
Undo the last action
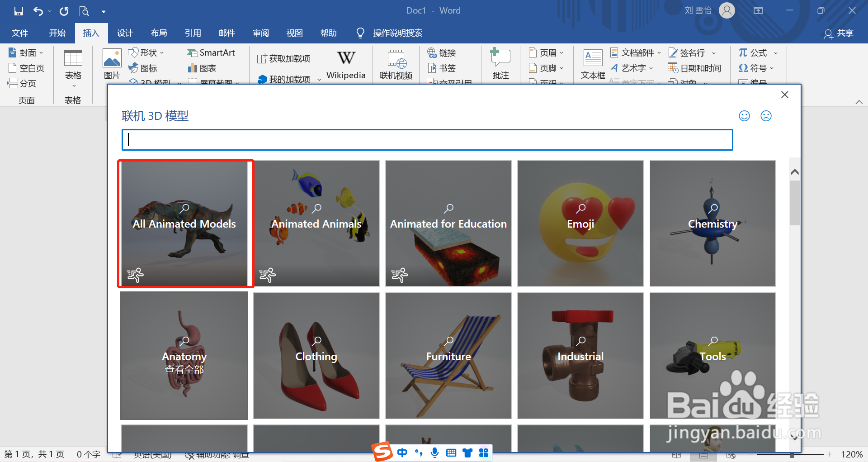click(38, 11)
